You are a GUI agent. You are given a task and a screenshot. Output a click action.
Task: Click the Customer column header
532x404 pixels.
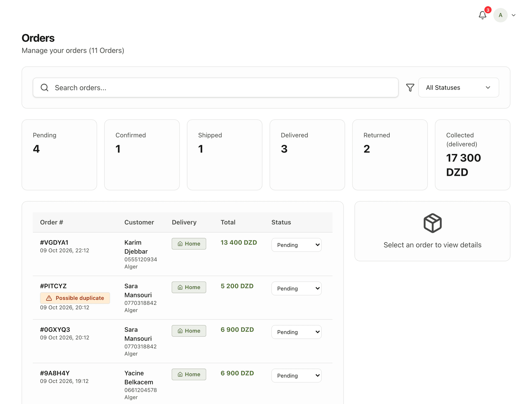click(139, 222)
